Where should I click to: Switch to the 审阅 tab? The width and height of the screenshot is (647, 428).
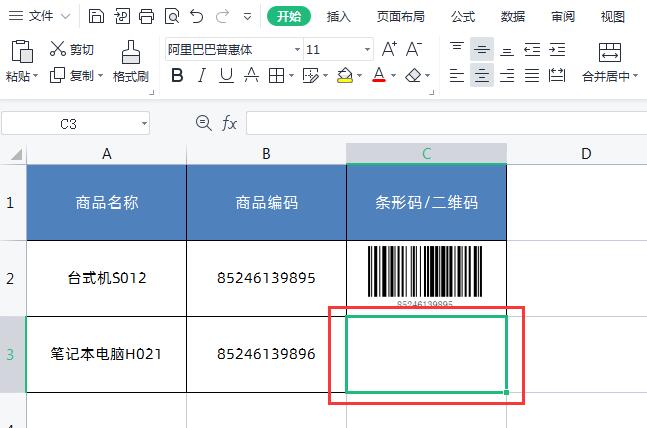pyautogui.click(x=563, y=17)
